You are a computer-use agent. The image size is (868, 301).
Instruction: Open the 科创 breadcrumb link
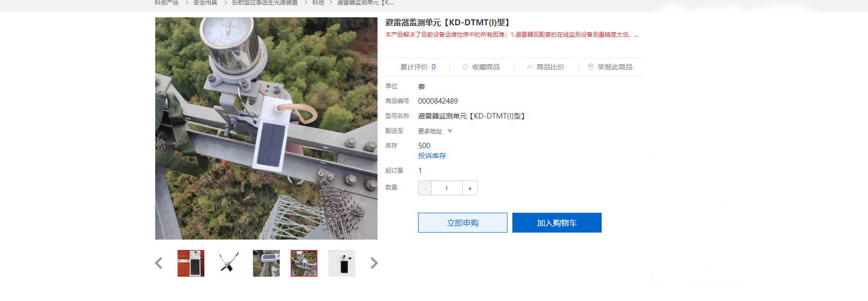(x=318, y=2)
